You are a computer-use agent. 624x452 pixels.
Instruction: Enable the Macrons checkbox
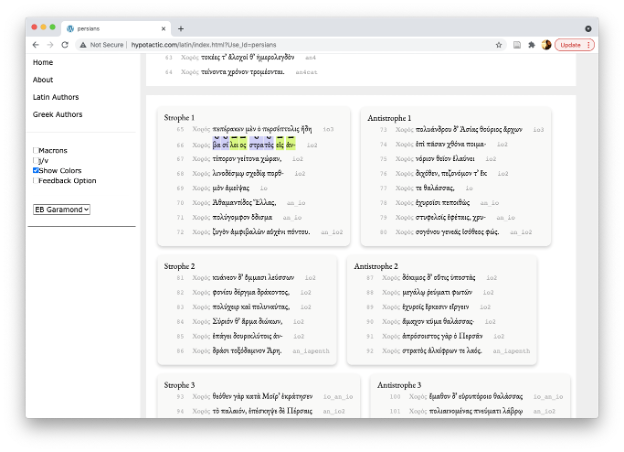pos(35,150)
